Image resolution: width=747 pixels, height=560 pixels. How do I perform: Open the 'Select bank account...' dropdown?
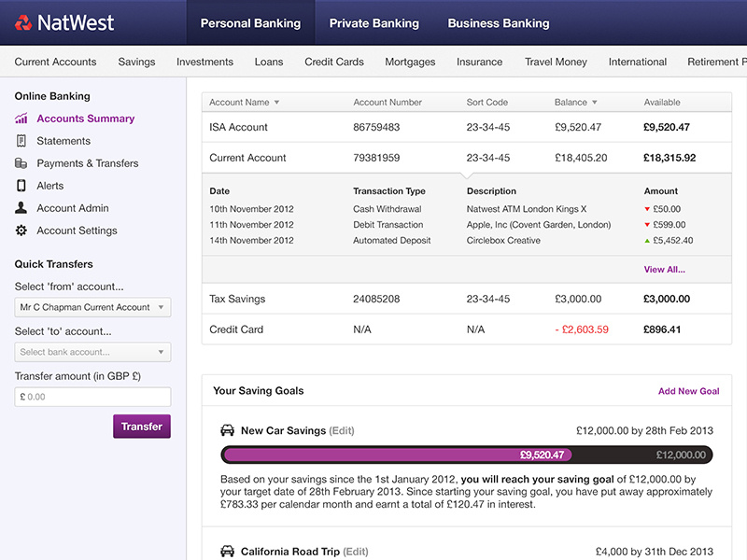click(x=92, y=352)
